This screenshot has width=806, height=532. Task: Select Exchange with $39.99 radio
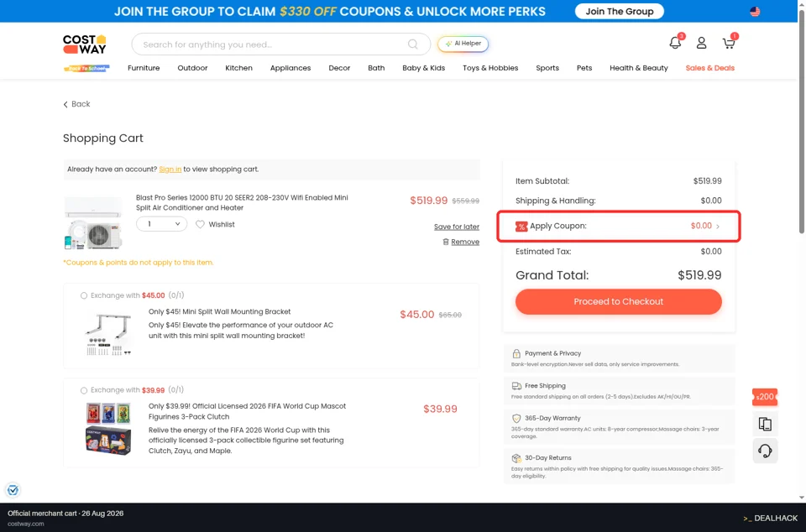[84, 390]
